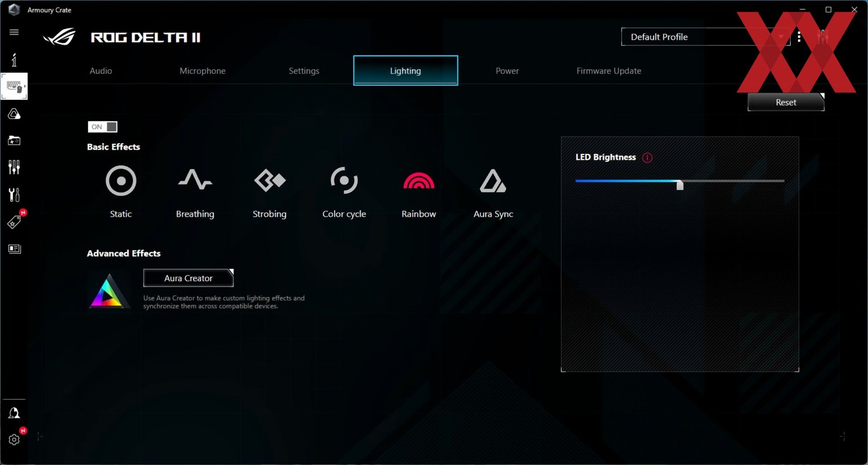The height and width of the screenshot is (465, 868).
Task: Open the Aura Sync triangle sidebar icon
Action: [14, 114]
